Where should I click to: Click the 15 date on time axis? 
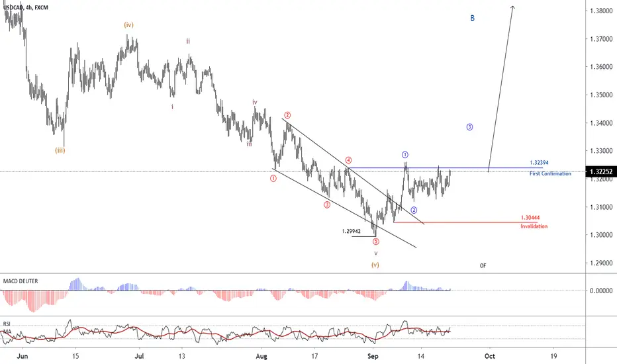coord(75,356)
